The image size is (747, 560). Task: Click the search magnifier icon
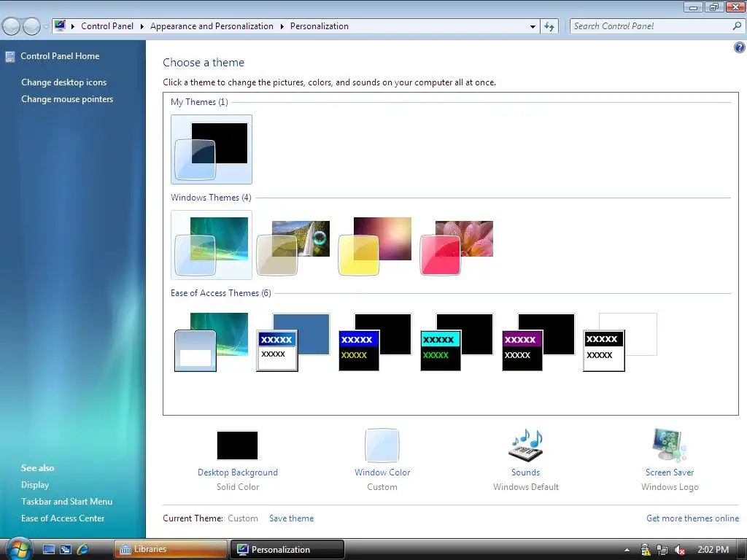(x=737, y=26)
